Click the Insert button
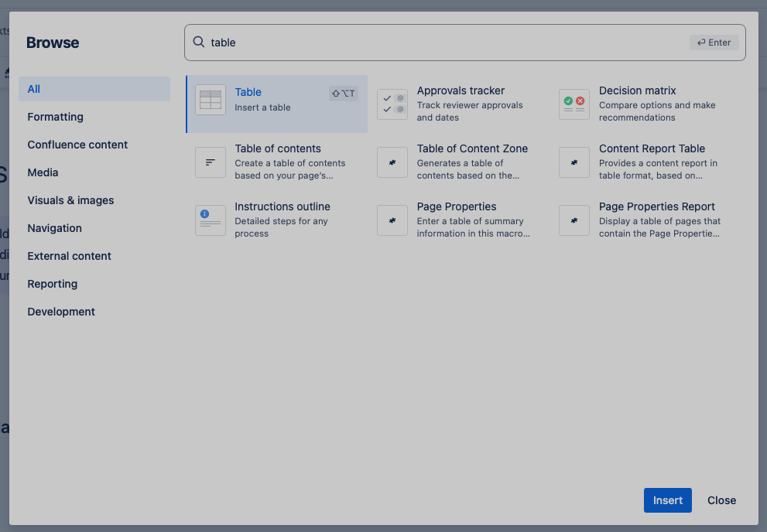767x532 pixels. pyautogui.click(x=667, y=500)
